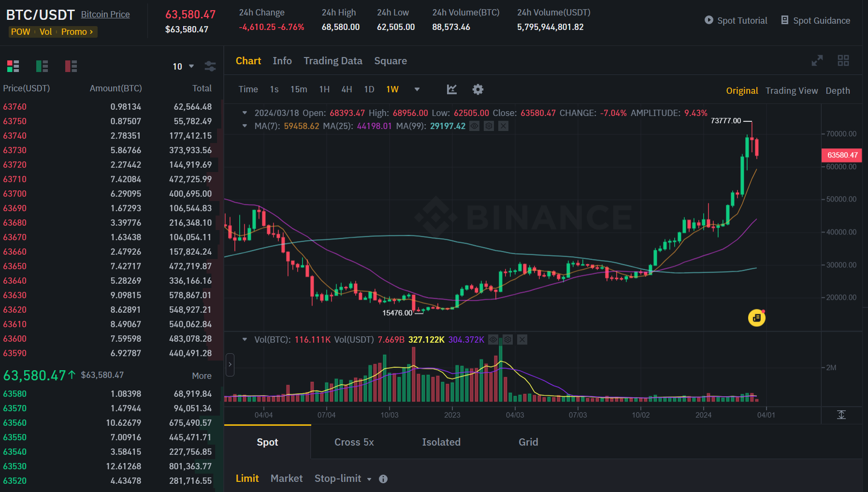
Task: Switch to the Trading Data tab
Action: coord(333,61)
